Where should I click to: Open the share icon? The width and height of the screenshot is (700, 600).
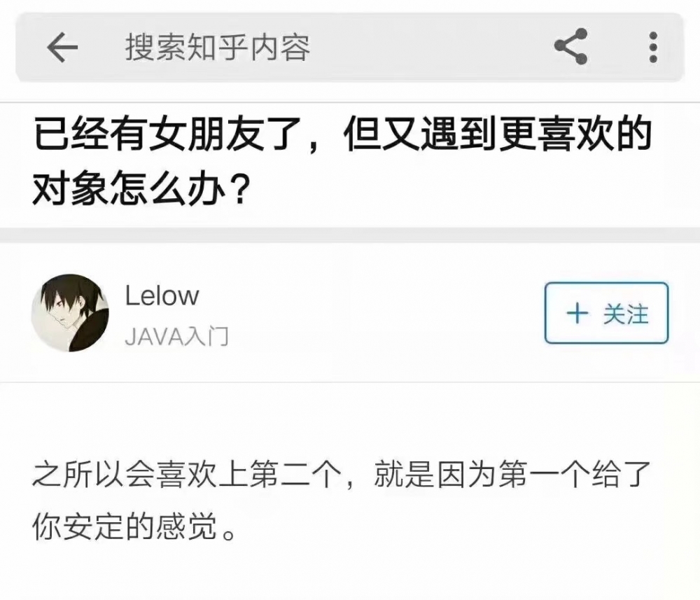570,46
